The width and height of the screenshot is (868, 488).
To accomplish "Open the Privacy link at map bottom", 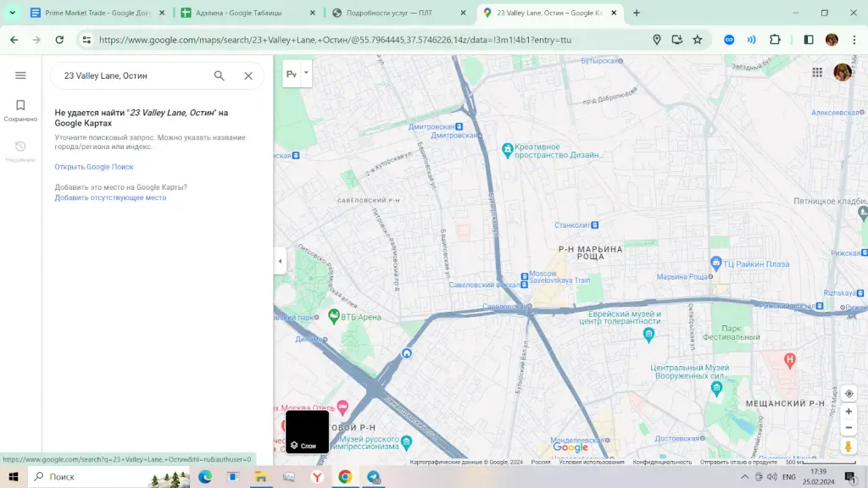I will pyautogui.click(x=662, y=462).
